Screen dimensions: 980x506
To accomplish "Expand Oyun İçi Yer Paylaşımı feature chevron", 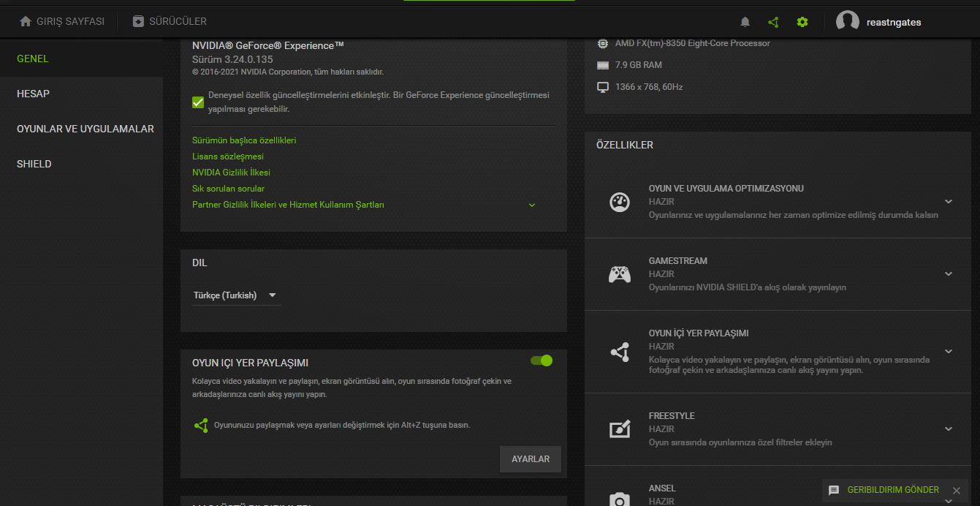I will [x=949, y=352].
